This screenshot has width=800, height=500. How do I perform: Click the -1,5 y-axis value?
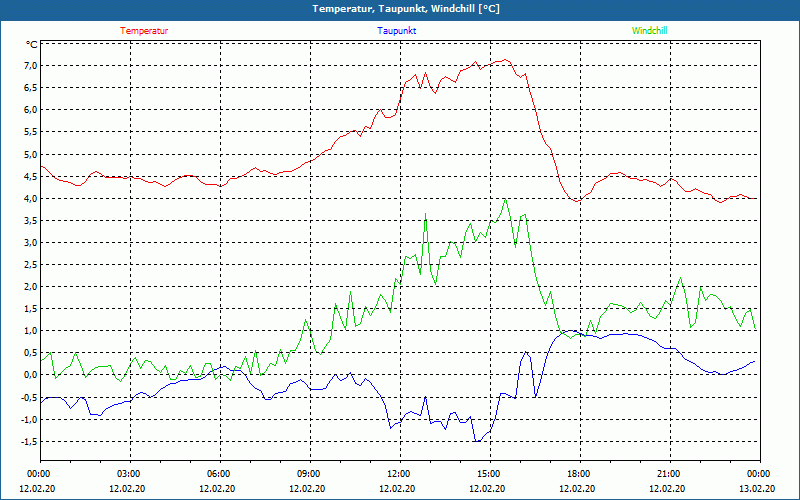click(30, 441)
